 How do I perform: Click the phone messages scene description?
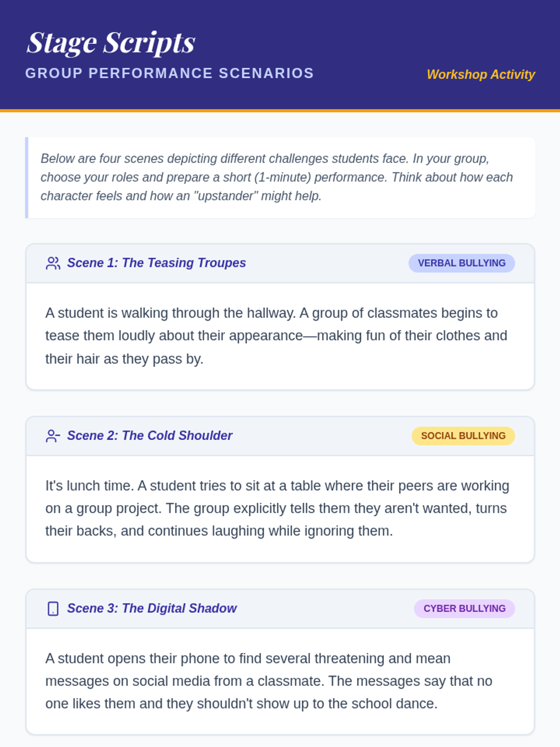pyautogui.click(x=268, y=681)
